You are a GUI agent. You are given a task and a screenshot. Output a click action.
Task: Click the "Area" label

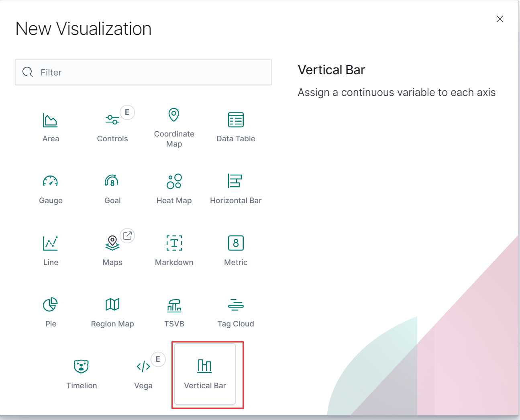(51, 139)
